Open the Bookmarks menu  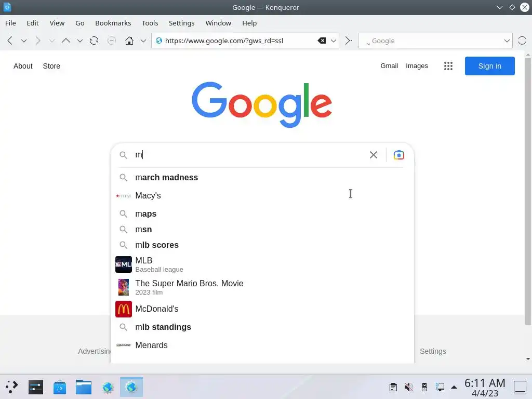click(x=113, y=23)
